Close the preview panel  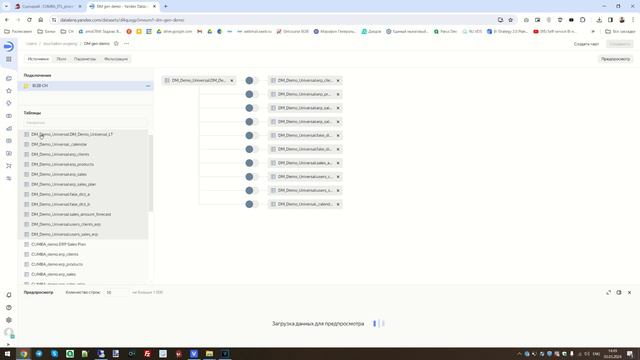(x=629, y=293)
